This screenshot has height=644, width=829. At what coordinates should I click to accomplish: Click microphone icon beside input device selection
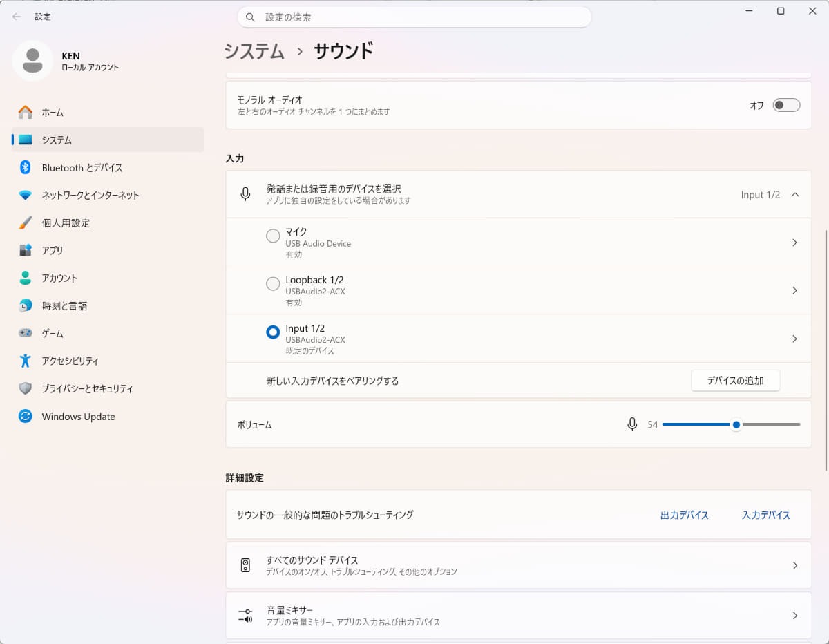coord(245,194)
